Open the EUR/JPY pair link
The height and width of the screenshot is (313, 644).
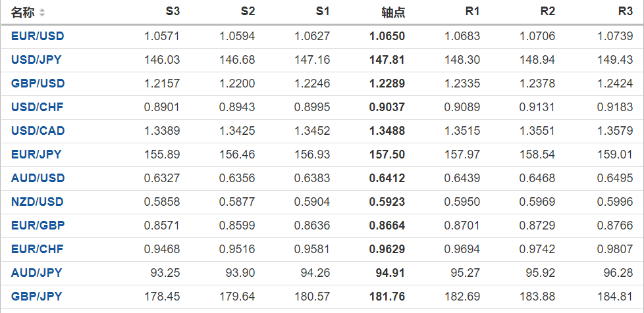point(36,155)
